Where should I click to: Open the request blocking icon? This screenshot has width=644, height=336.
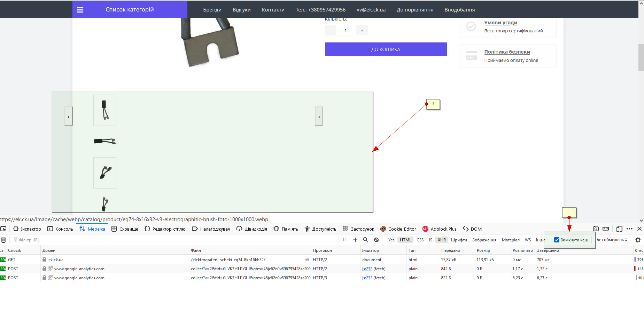point(377,240)
